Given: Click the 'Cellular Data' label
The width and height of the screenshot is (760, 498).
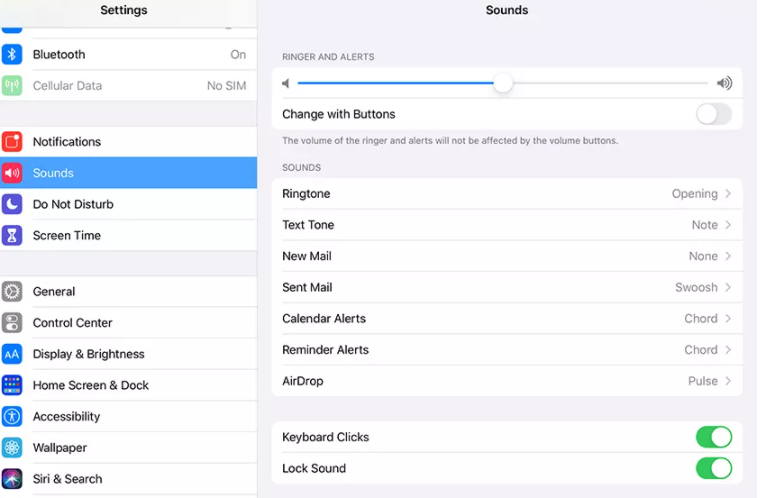Looking at the screenshot, I should pos(67,85).
